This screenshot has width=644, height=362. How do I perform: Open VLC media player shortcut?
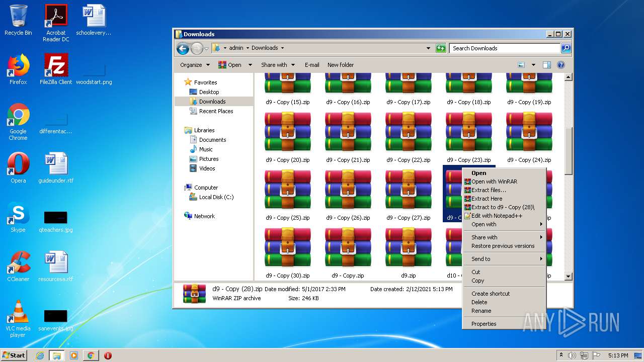pyautogui.click(x=18, y=319)
